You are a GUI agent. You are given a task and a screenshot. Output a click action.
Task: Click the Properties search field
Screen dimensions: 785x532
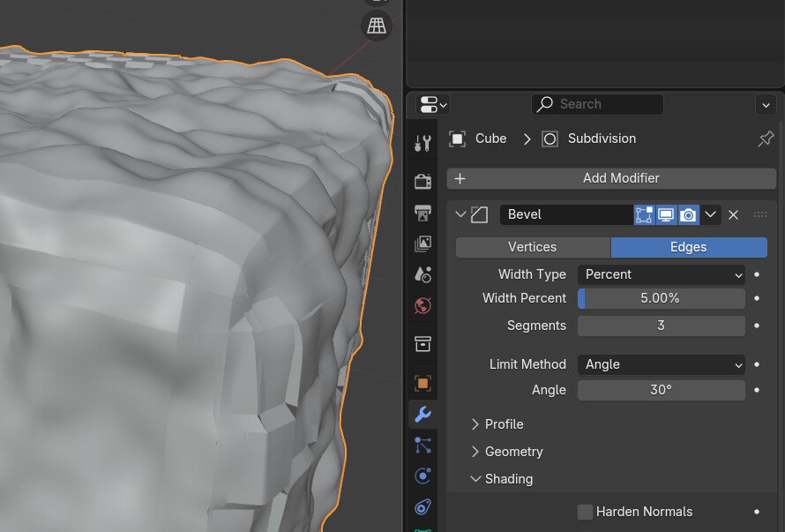[597, 104]
